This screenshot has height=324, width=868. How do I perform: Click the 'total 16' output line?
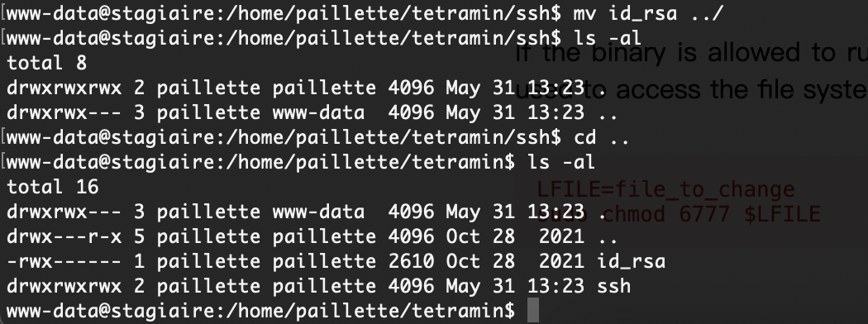point(53,187)
